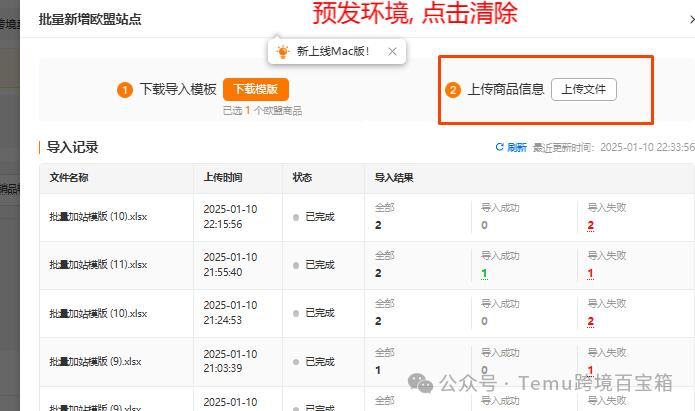
Task: Click 已完成 status in the 21:24:53 row
Action: (320, 313)
